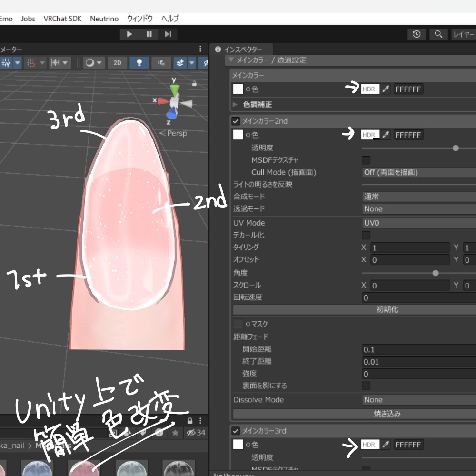Click the メインカラー hex FFFFFF field
The width and height of the screenshot is (476, 476).
(x=408, y=89)
